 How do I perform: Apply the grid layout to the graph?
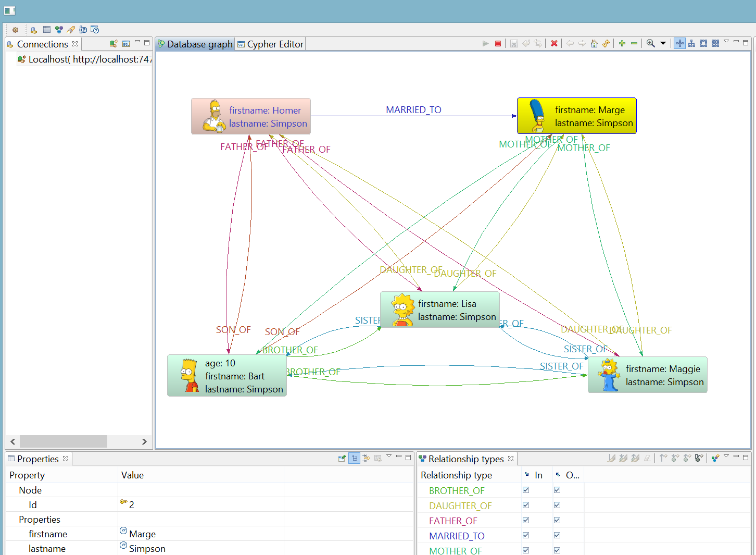715,43
